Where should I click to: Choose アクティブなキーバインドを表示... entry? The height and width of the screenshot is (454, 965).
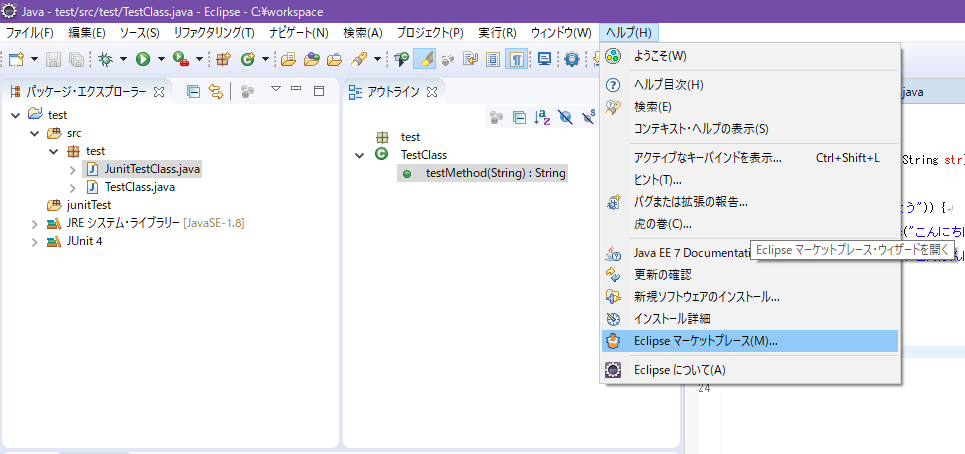click(750, 158)
